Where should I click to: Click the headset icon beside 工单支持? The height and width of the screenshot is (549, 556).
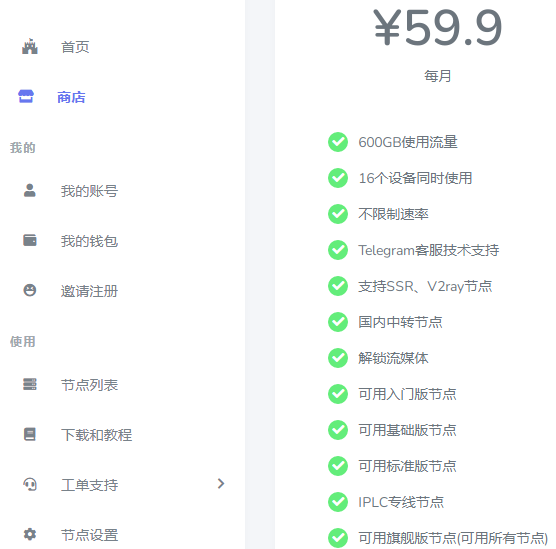30,484
